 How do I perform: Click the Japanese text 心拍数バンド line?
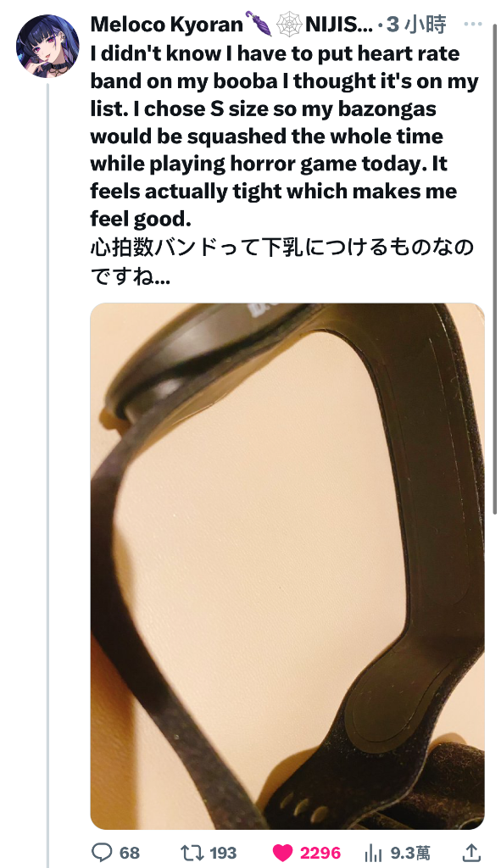282,247
